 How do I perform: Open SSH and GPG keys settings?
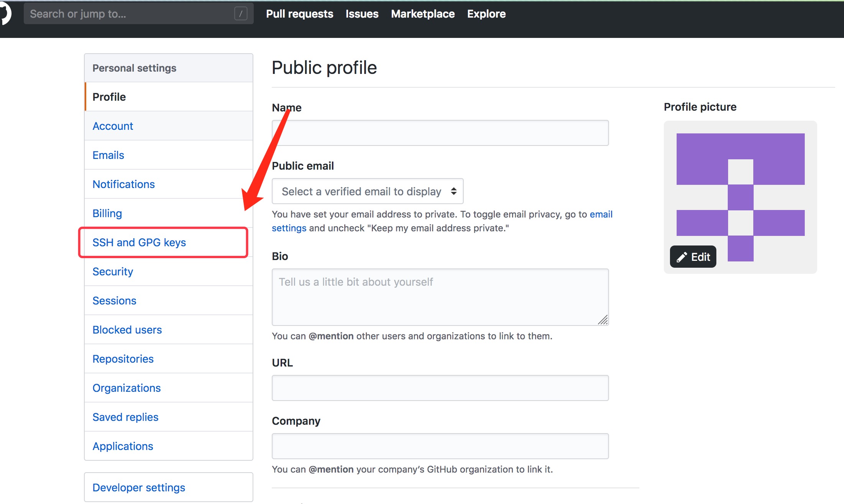[169, 242]
